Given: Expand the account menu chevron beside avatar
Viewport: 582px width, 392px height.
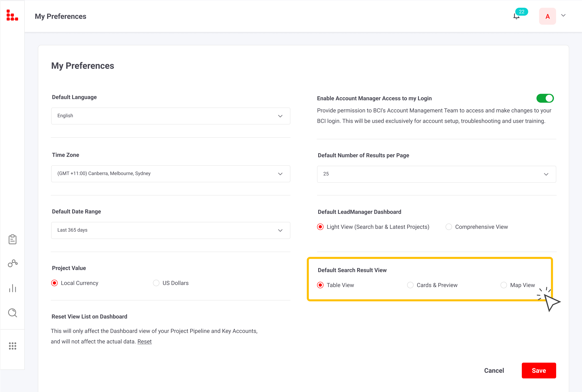Looking at the screenshot, I should [x=563, y=15].
